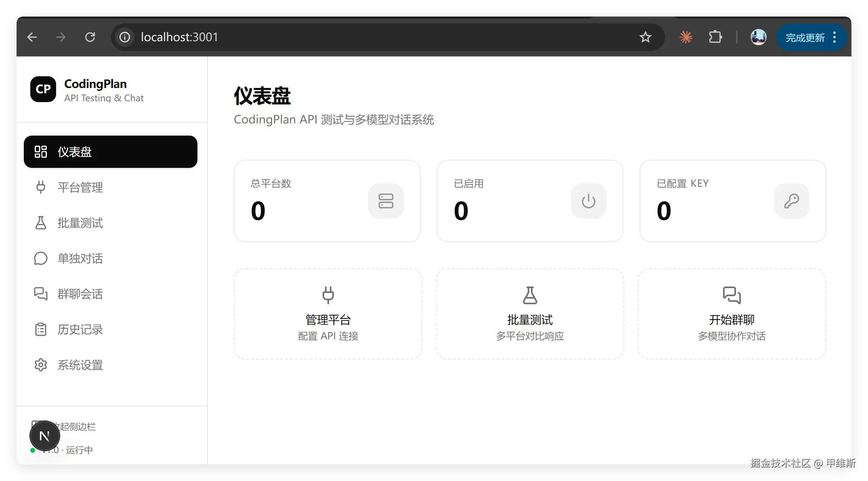Click the chat bubble icon for 单独对话
The width and height of the screenshot is (868, 481).
pyautogui.click(x=41, y=258)
